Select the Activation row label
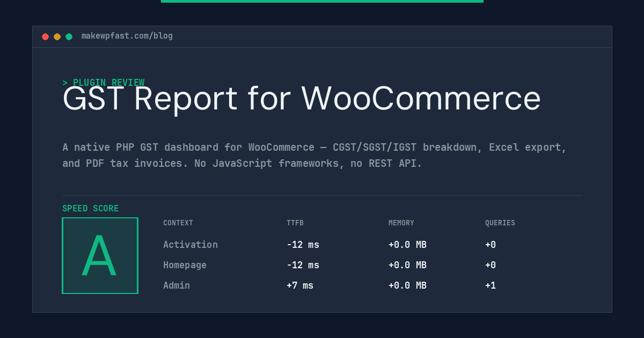This screenshot has height=338, width=644. (x=191, y=245)
